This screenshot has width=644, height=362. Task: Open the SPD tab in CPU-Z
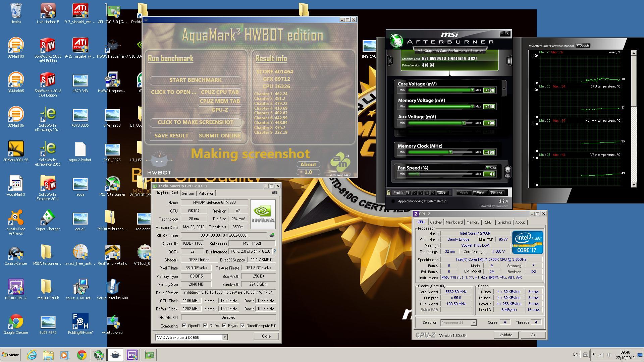(x=488, y=222)
